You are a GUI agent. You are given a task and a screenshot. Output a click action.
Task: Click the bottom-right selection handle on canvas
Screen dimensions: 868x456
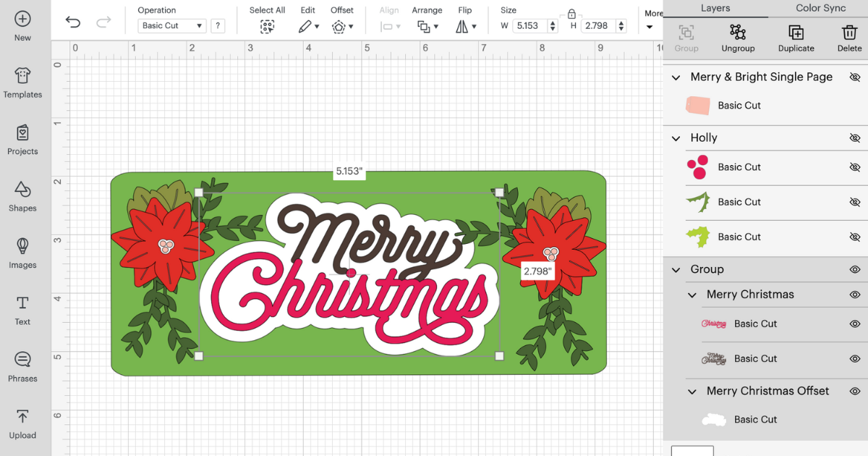click(499, 355)
